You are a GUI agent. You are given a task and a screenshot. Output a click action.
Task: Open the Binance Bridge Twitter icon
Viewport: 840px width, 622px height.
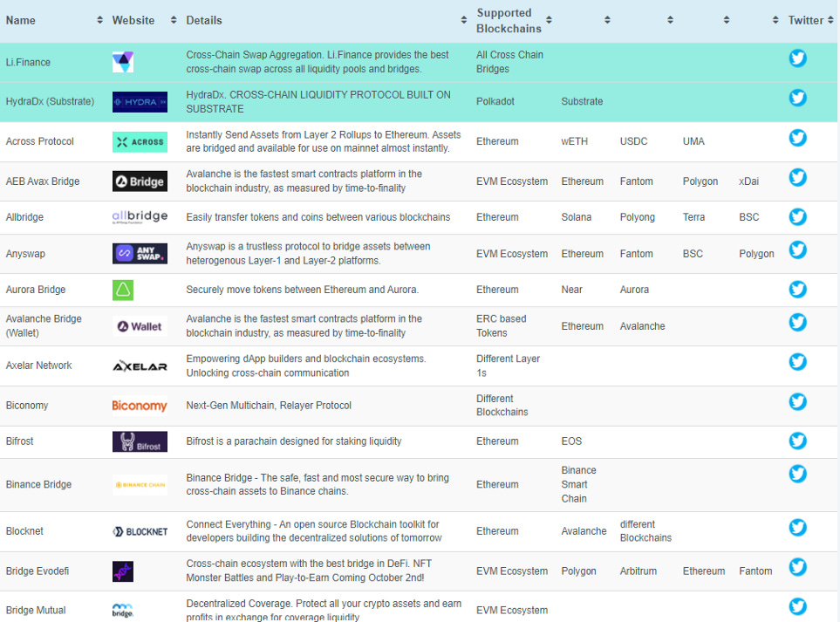797,474
